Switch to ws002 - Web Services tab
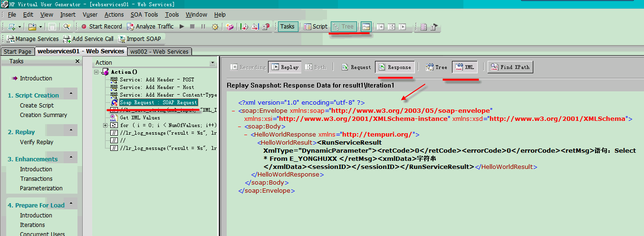 tap(159, 51)
